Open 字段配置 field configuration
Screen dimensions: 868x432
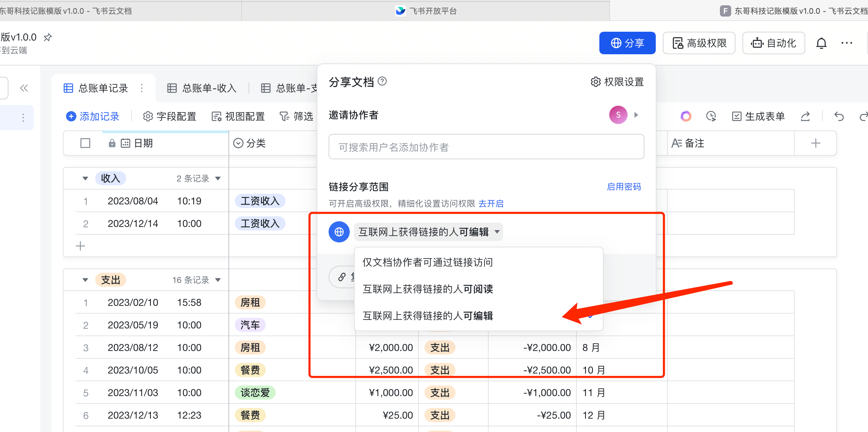pos(170,116)
